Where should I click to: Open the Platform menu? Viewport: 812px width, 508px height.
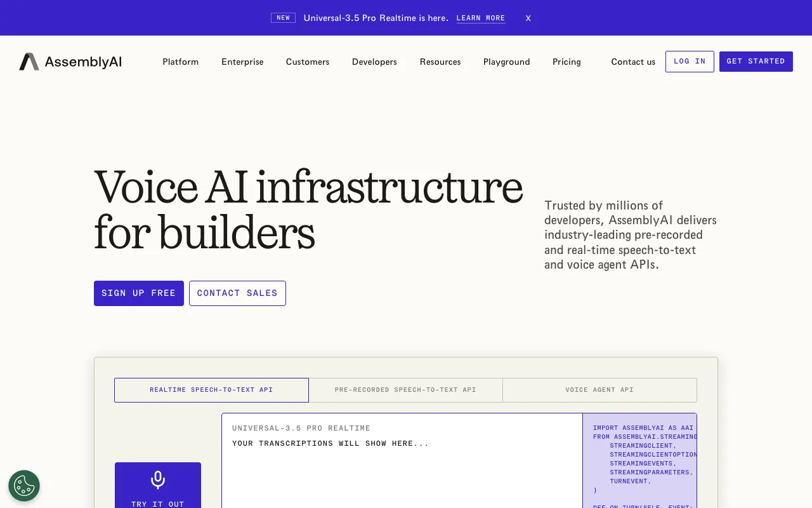(180, 62)
